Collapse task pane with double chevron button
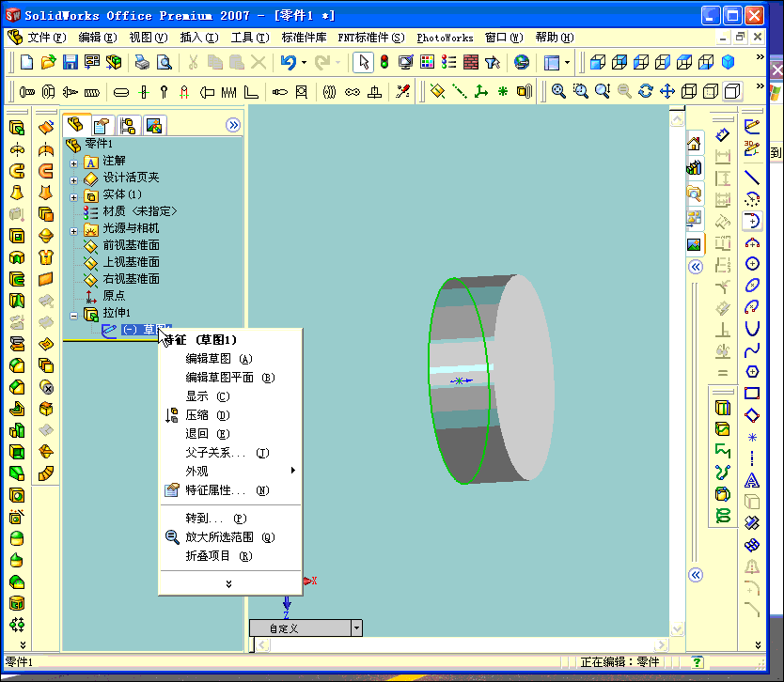Image resolution: width=784 pixels, height=682 pixels. pos(696,267)
